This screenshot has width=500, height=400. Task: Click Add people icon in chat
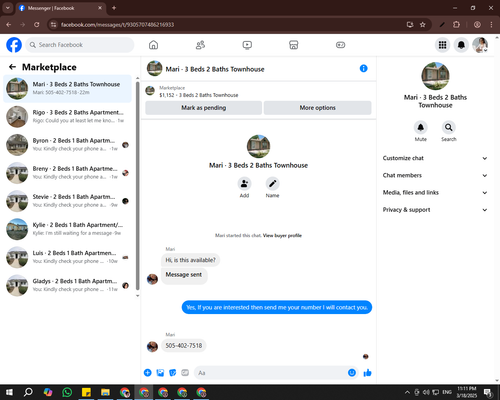click(244, 183)
